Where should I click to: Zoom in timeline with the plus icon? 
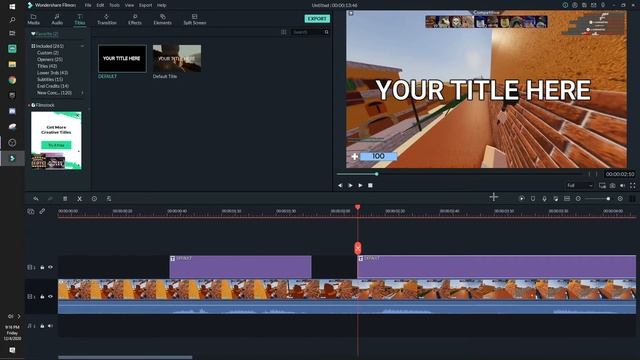coord(620,198)
